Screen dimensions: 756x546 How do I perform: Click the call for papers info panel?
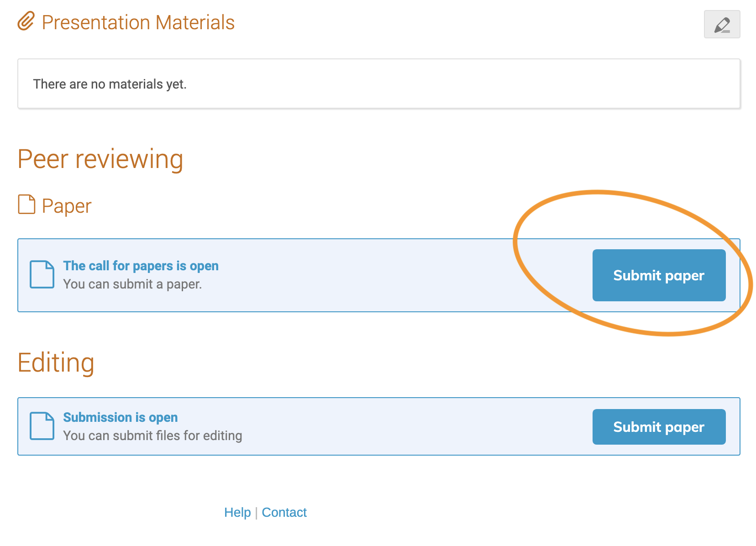(x=378, y=275)
